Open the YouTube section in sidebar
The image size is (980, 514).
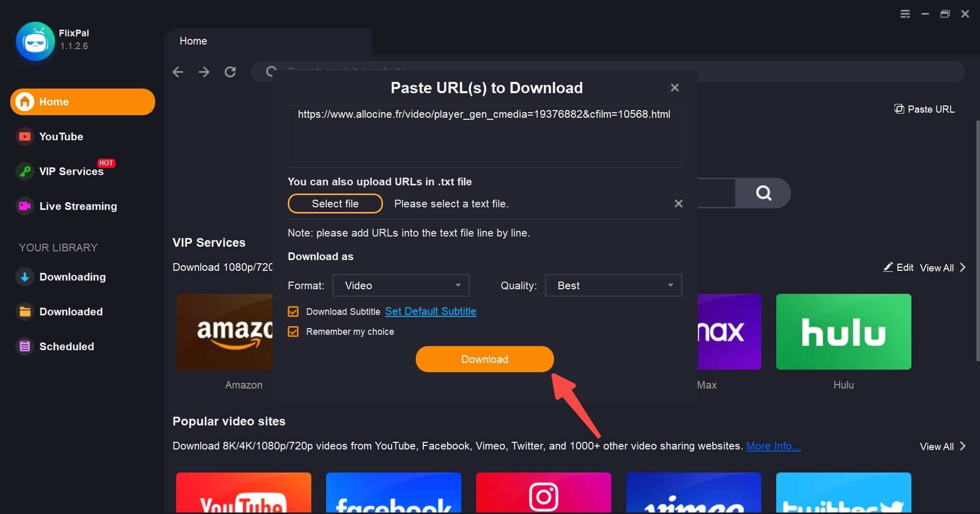(x=61, y=136)
